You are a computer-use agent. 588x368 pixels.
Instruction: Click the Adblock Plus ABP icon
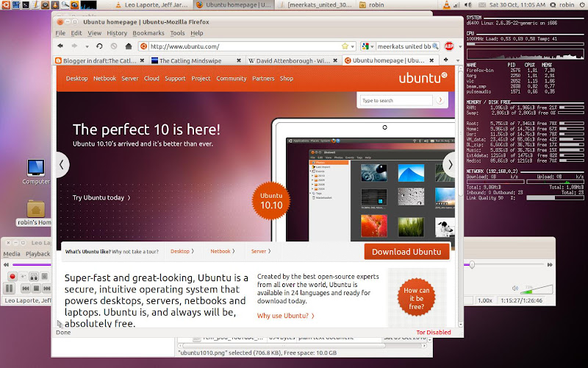(x=449, y=46)
